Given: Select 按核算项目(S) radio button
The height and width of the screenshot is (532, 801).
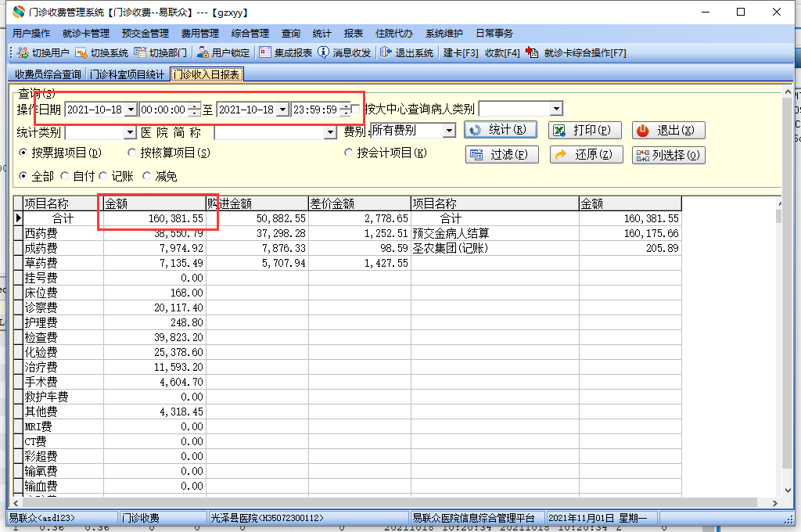Looking at the screenshot, I should 131,153.
